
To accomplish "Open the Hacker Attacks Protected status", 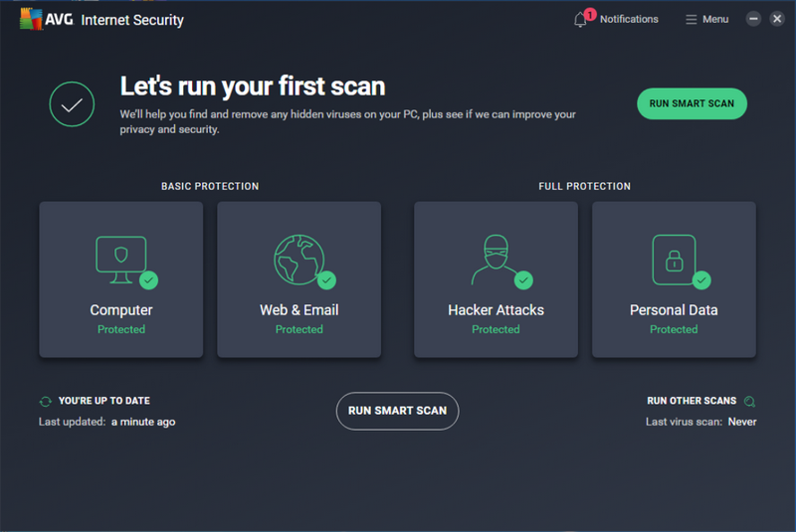I will click(496, 329).
